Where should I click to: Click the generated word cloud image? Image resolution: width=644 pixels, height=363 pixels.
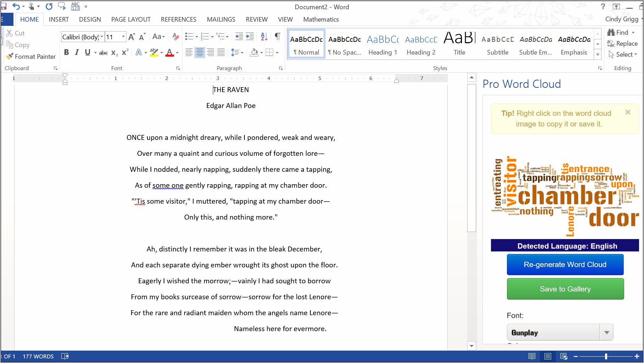(565, 197)
